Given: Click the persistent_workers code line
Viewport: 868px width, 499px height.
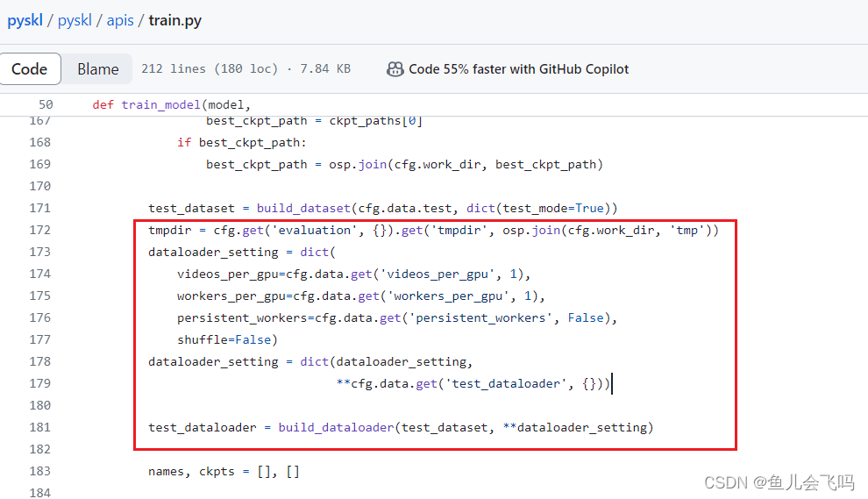Looking at the screenshot, I should (397, 317).
